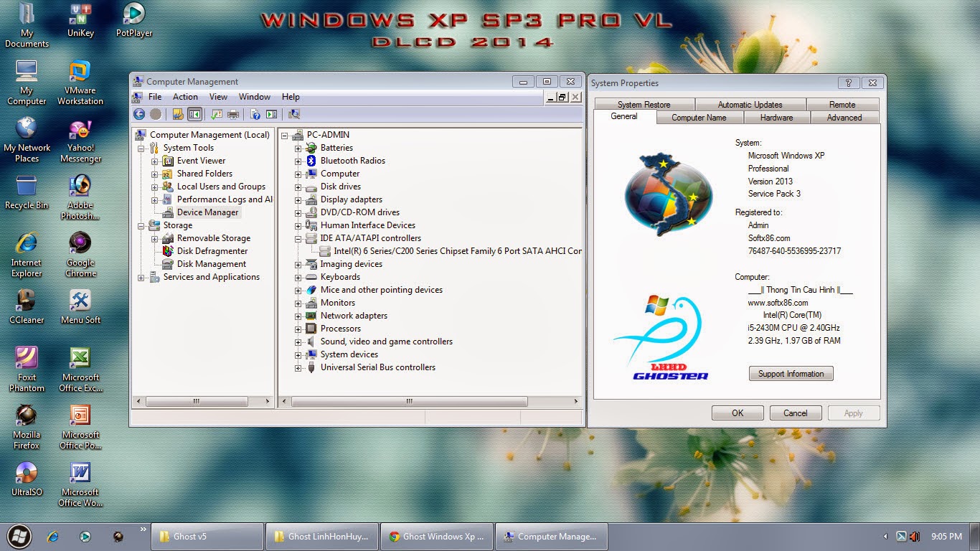Select the Google Chrome desktop icon
The image size is (980, 551).
(x=80, y=255)
